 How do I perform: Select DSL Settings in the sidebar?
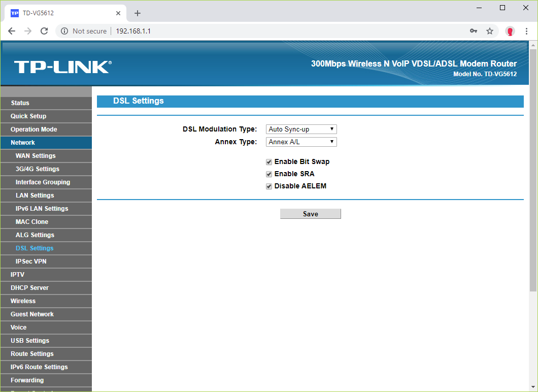click(x=46, y=248)
